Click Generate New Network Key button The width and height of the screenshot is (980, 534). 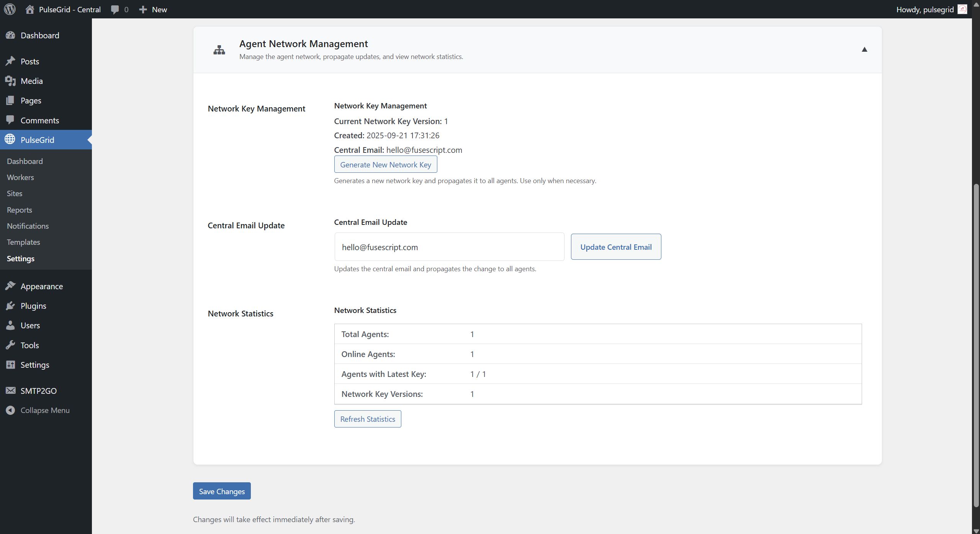point(385,165)
